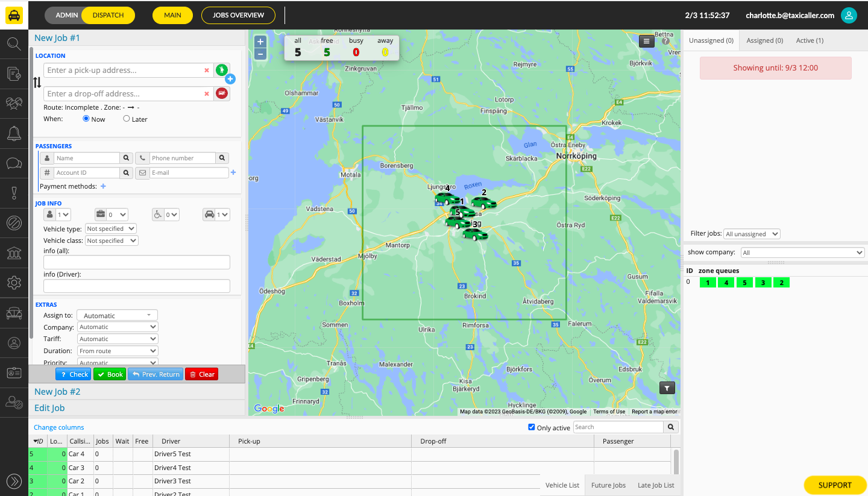
Task: Select the Now radio button for job timing
Action: coord(85,119)
